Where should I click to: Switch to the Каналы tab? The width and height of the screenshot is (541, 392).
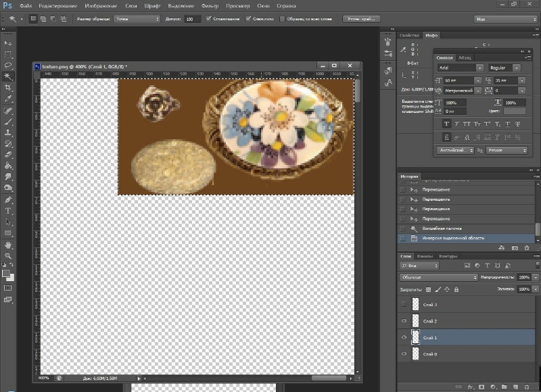[425, 256]
